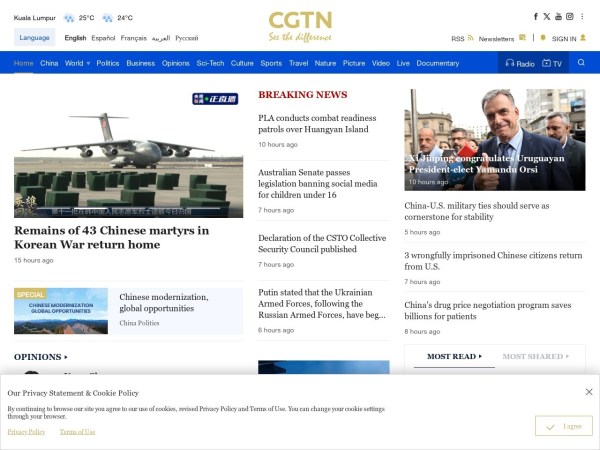Click the search magnifier icon
Viewport: 600px width, 450px height.
click(x=582, y=63)
